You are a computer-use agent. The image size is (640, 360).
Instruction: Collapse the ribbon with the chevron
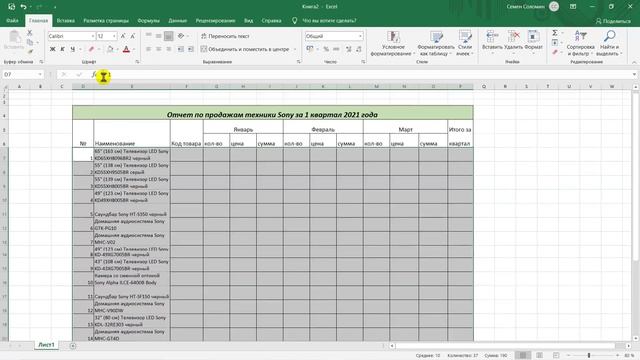tap(634, 62)
